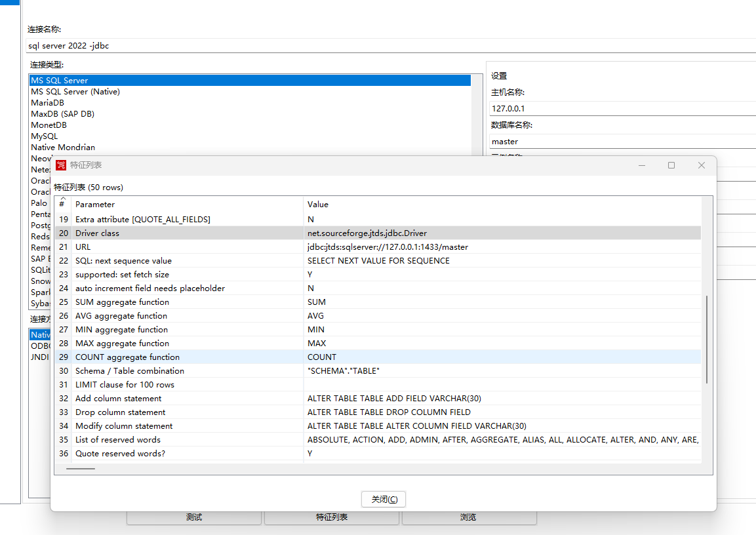
Task: Select MS SQL Server in connection types
Action: click(250, 81)
